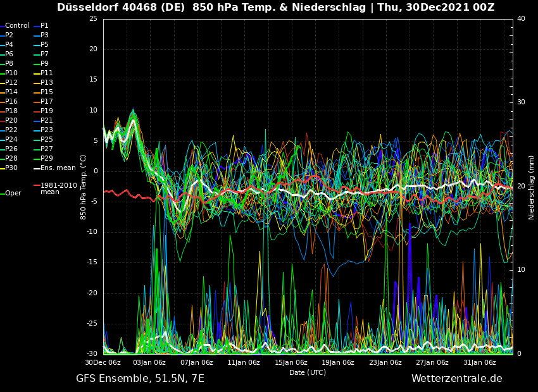This screenshot has height=392, width=538.
Task: Select the 03Jan 06z date tick
Action: (x=149, y=363)
